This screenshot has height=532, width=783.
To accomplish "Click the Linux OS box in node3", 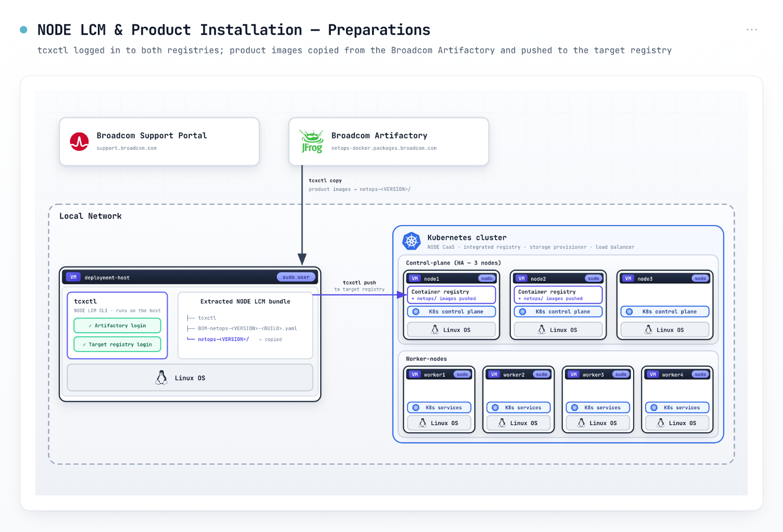I will coord(665,330).
